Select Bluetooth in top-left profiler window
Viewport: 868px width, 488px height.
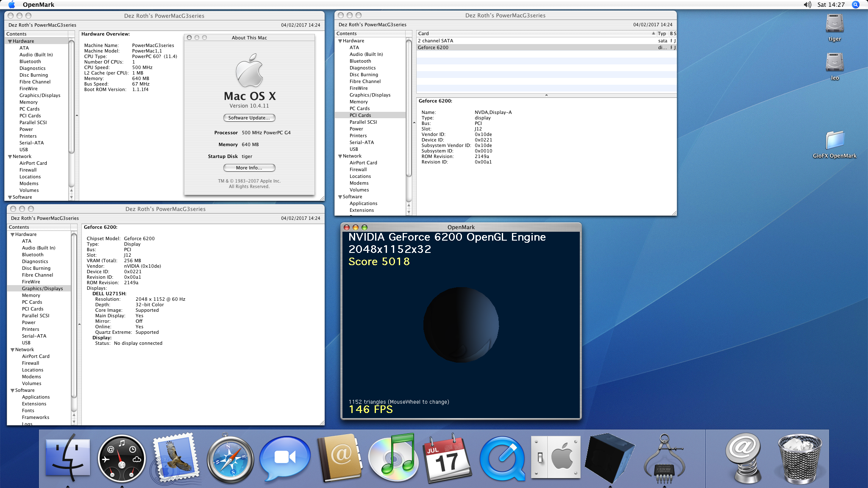pos(30,61)
